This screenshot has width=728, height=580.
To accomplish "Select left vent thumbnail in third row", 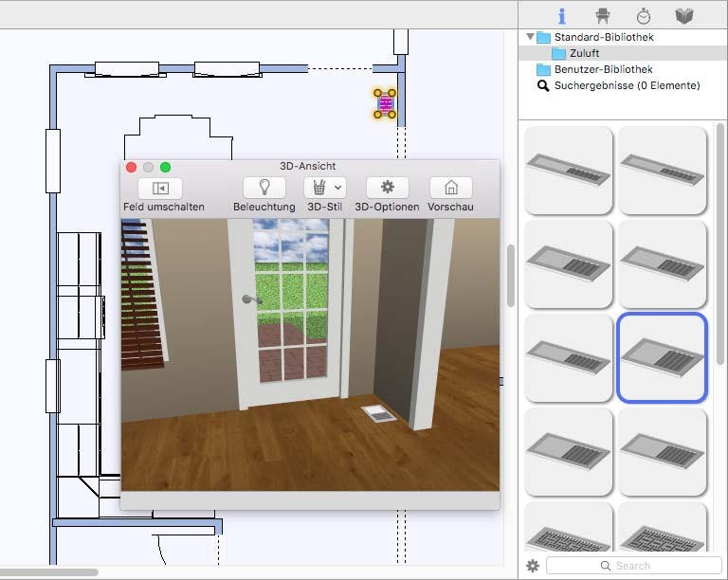I will point(569,357).
